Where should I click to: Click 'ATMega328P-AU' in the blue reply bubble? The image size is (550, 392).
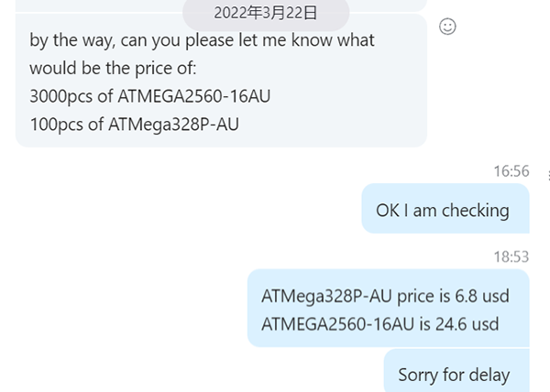point(326,297)
